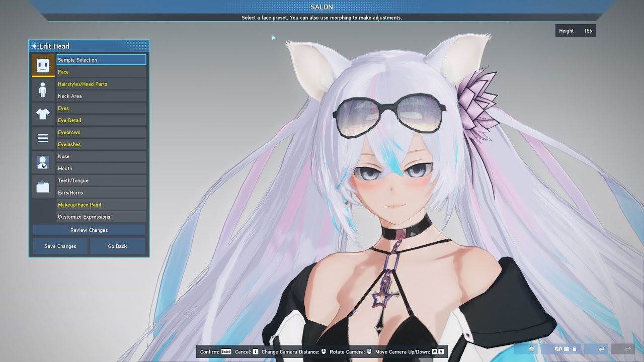Open the Eyebrows entry
Image resolution: width=644 pixels, height=362 pixels.
coord(101,132)
